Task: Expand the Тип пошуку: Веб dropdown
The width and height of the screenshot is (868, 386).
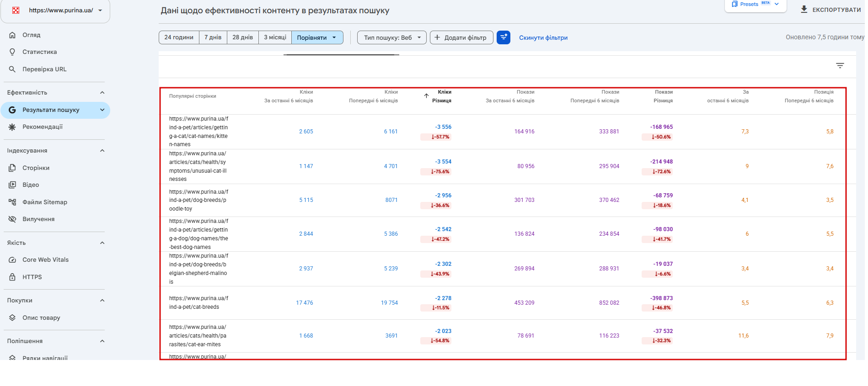Action: (392, 37)
